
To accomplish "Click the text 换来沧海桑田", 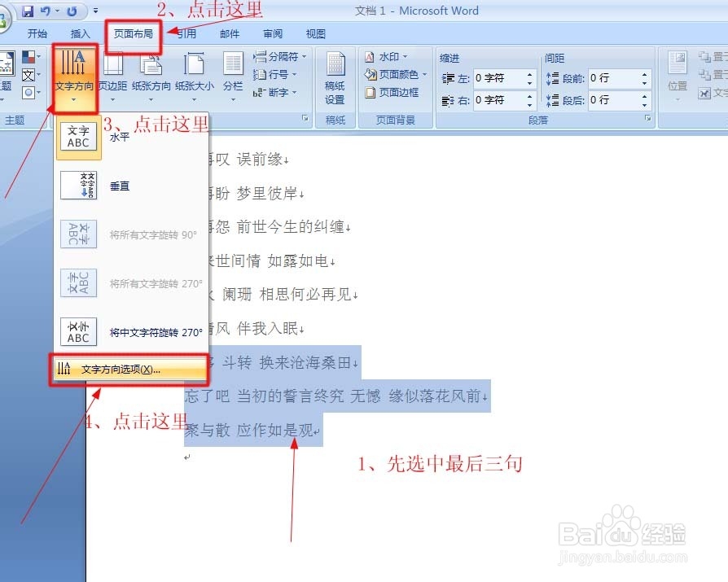I will (305, 362).
